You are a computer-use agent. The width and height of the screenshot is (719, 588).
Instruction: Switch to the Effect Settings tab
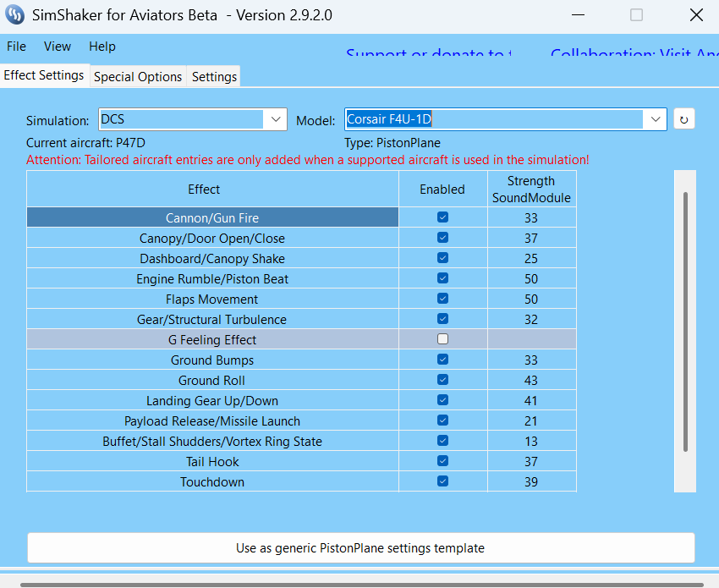coord(44,75)
